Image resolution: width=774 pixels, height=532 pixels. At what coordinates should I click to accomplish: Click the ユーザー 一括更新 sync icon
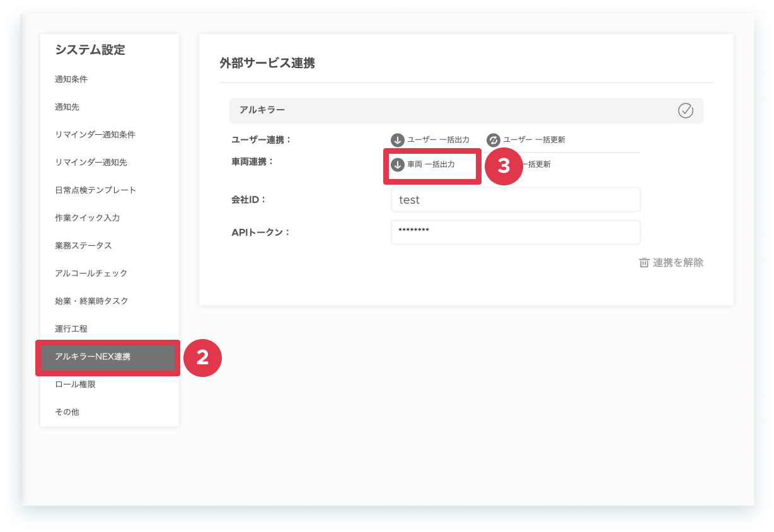pos(494,140)
